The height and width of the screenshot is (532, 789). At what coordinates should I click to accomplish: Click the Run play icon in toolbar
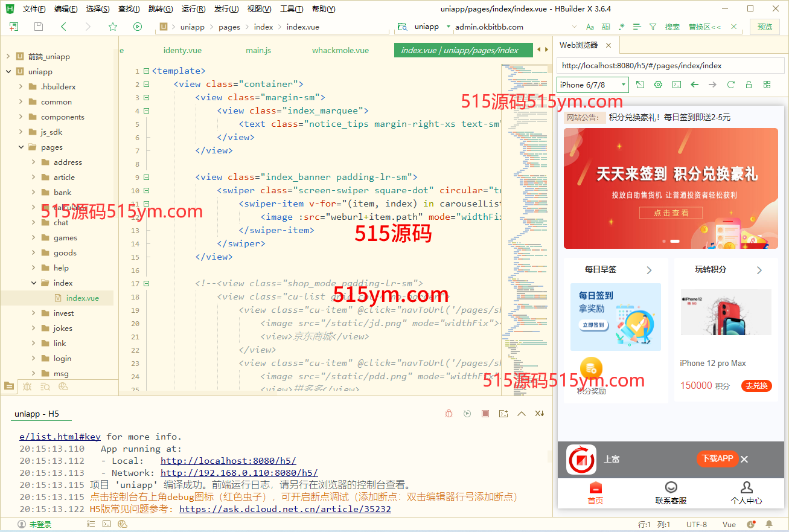[x=138, y=27]
